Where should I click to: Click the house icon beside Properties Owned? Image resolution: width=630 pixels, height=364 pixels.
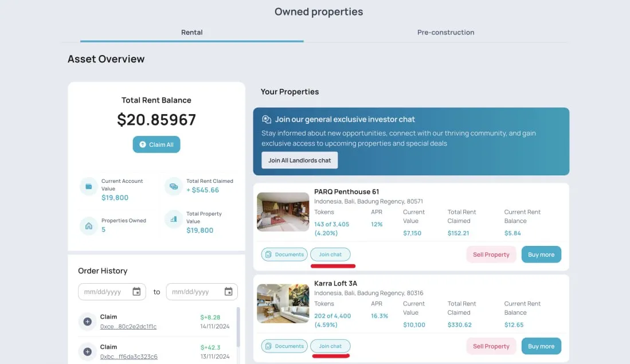[x=89, y=226]
